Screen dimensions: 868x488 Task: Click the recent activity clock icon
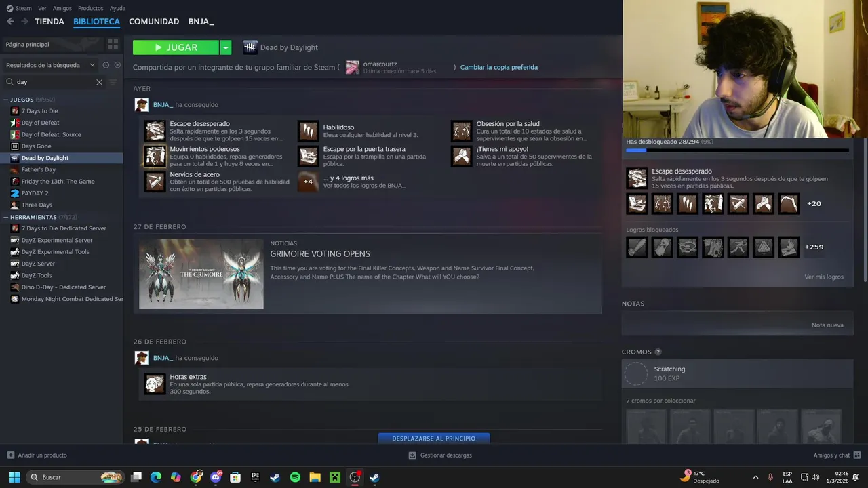pyautogui.click(x=106, y=65)
